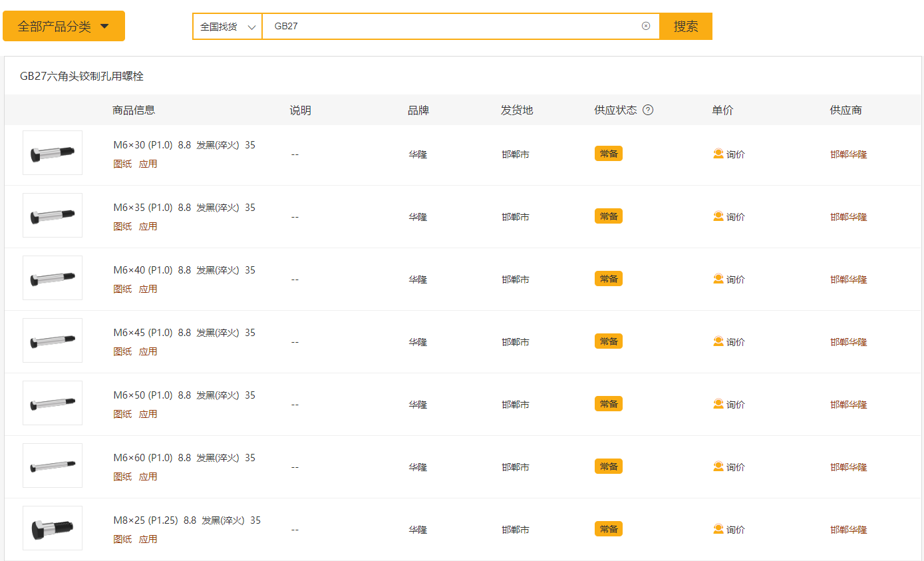
Task: Click the 询价 inquiry icon for M6×40
Action: 718,279
